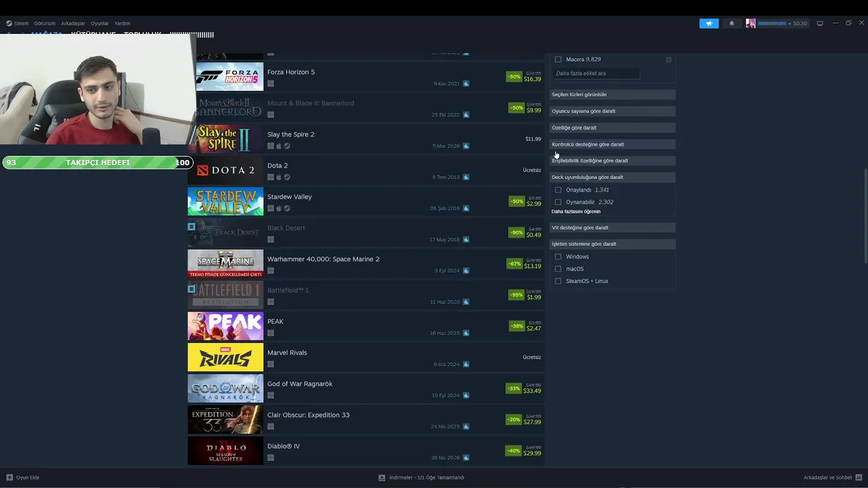This screenshot has height=488, width=868.
Task: Tick the Macera tag checkbox
Action: coord(558,60)
